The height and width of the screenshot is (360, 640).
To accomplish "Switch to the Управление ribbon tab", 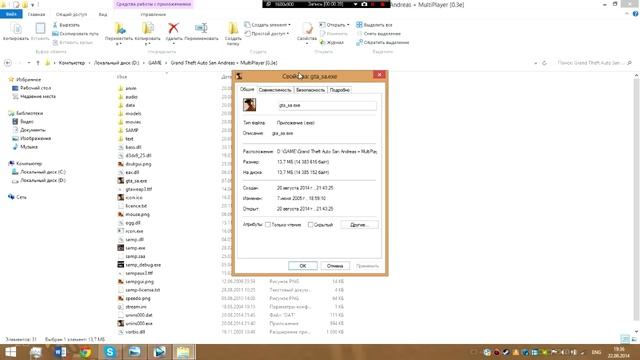I will (x=153, y=14).
